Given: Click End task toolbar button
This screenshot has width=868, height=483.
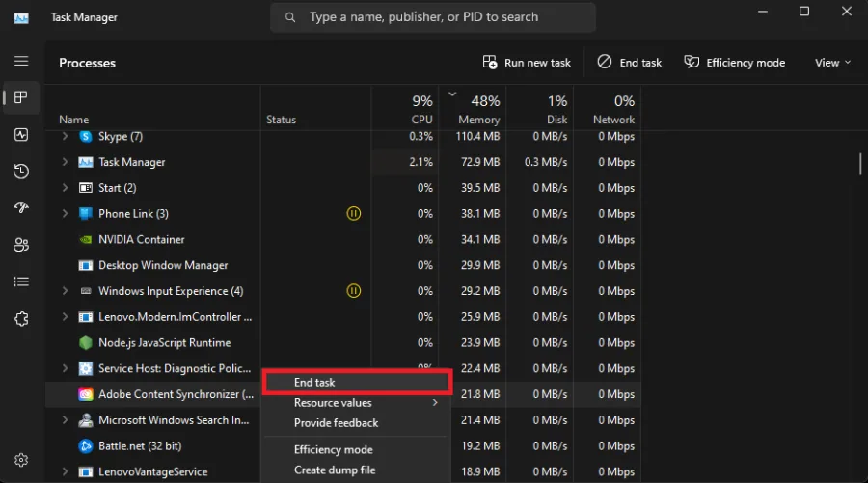Looking at the screenshot, I should [x=630, y=63].
